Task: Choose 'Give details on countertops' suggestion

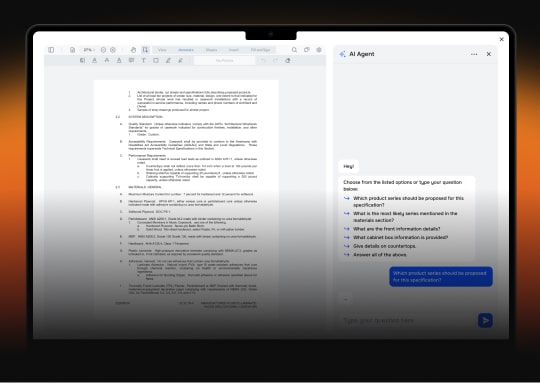Action: point(384,246)
